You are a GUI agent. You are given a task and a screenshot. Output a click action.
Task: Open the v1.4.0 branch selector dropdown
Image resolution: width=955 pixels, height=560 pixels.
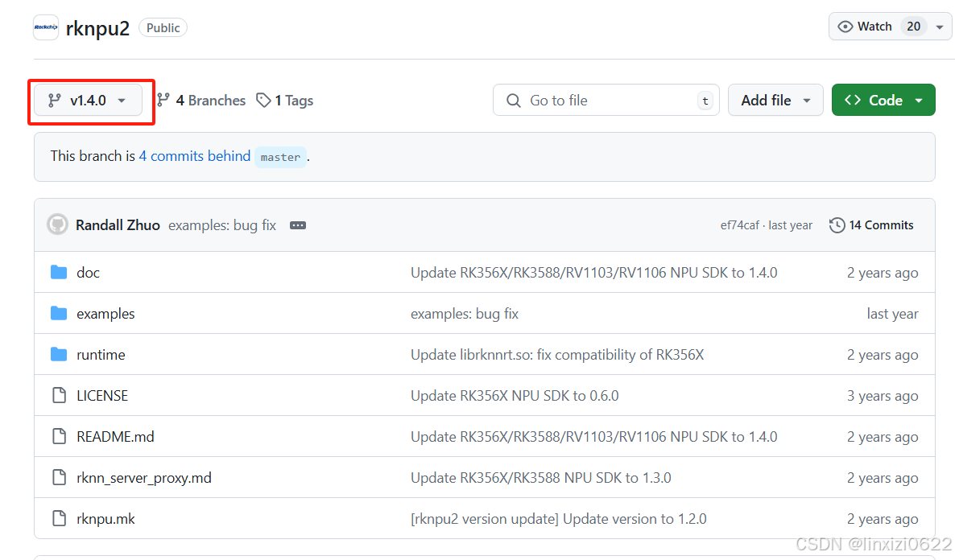[x=89, y=101]
